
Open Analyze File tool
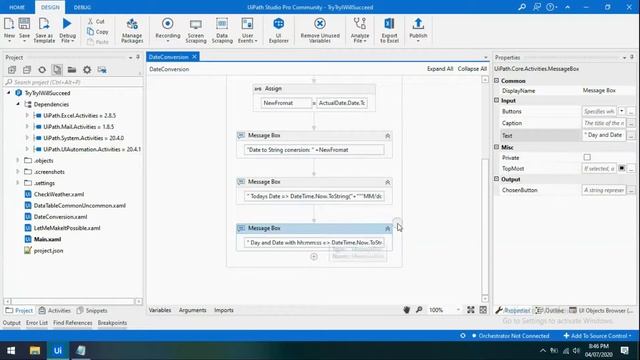[x=360, y=30]
